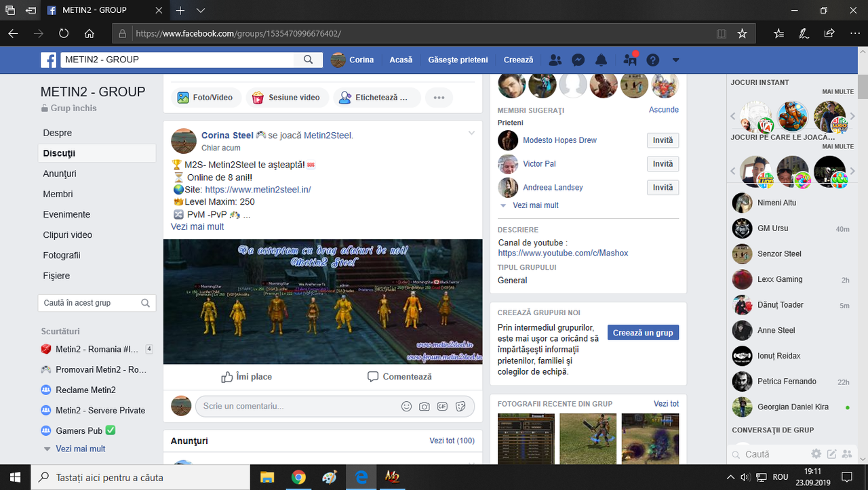
Task: Open the post's game screenshot image
Action: pyautogui.click(x=323, y=302)
